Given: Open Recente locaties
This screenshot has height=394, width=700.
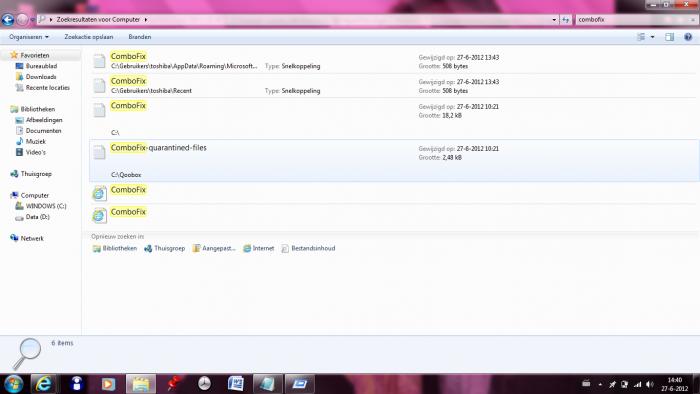Looking at the screenshot, I should click(x=47, y=87).
